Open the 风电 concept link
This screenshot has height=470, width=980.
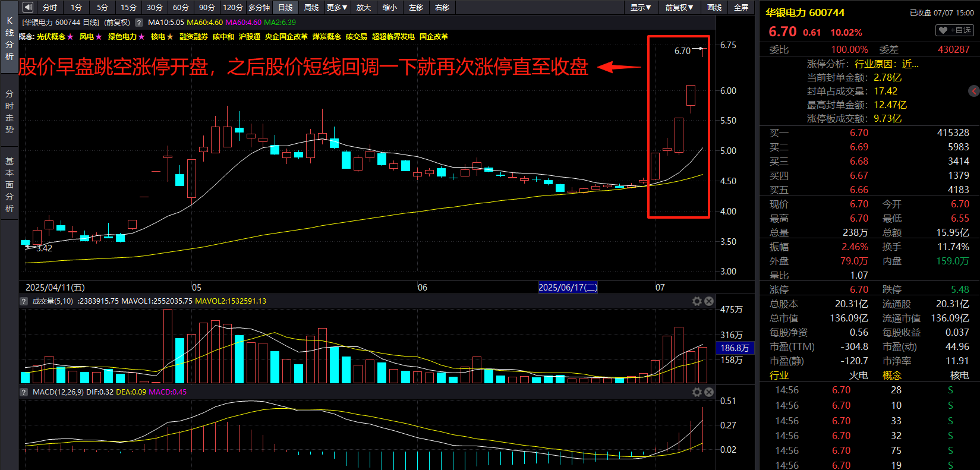(87, 37)
